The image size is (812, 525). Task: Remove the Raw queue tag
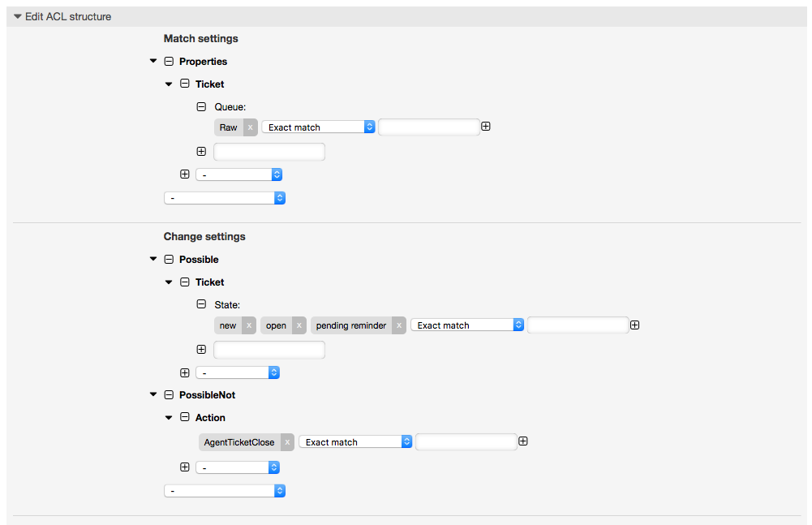[x=250, y=127]
